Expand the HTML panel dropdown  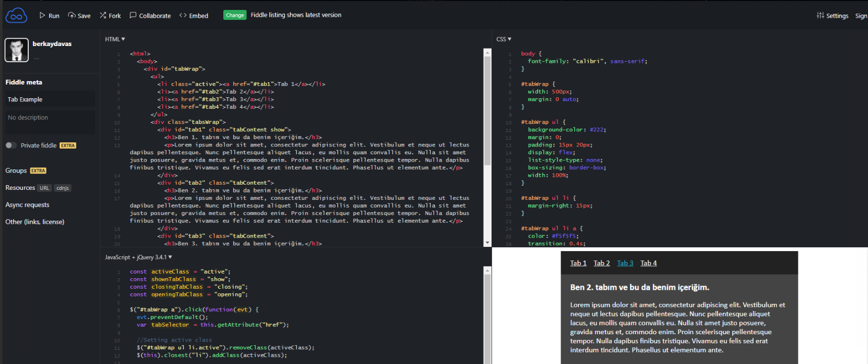(x=115, y=39)
